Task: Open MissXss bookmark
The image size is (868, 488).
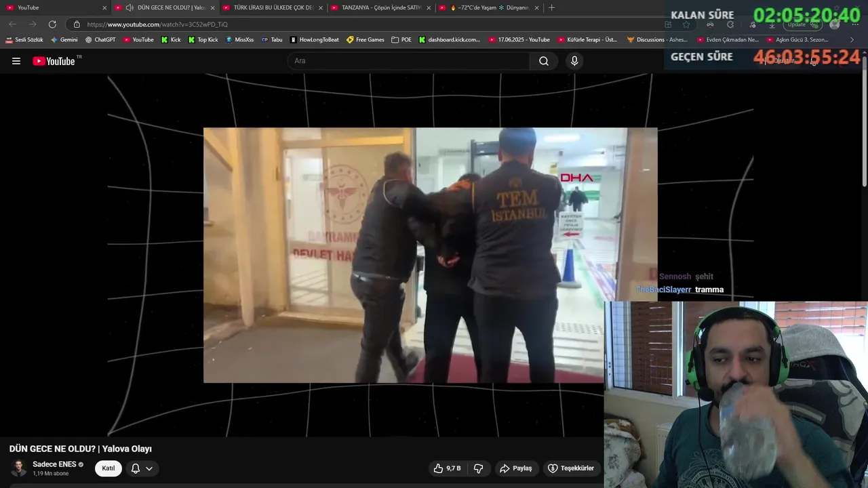Action: click(x=239, y=40)
